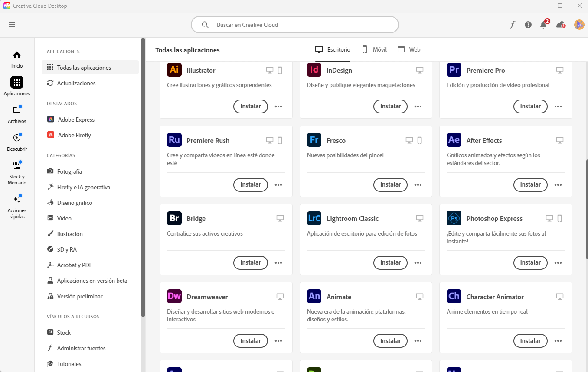The height and width of the screenshot is (372, 588).
Task: Open the hamburger menu at top left
Action: [12, 25]
